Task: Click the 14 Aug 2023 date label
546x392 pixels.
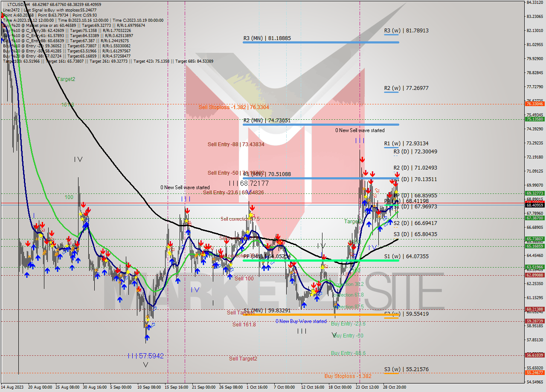Action: point(12,387)
